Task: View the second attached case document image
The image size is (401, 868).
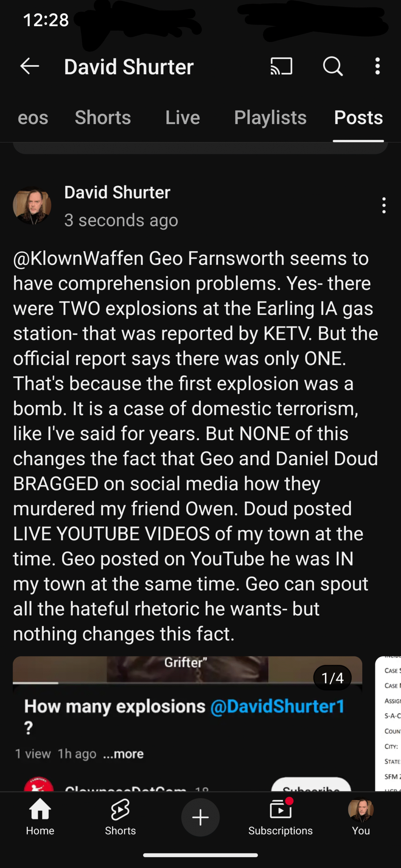Action: (388, 724)
